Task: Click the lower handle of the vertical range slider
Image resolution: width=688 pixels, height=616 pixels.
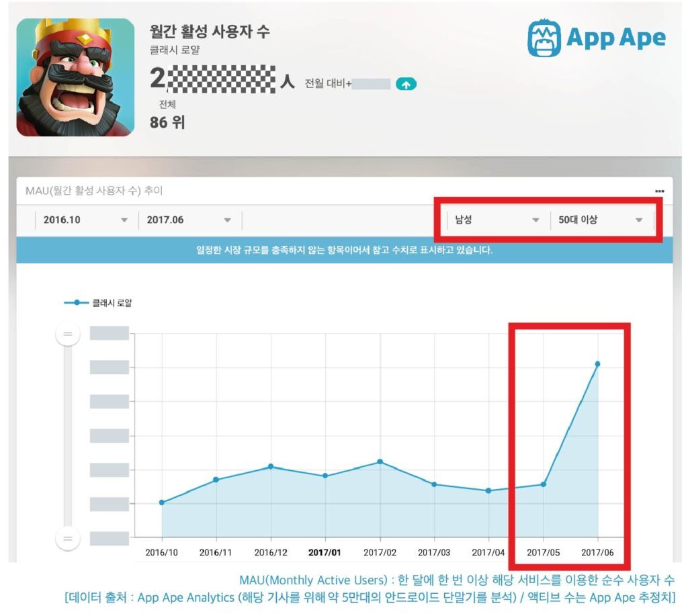Action: click(68, 538)
